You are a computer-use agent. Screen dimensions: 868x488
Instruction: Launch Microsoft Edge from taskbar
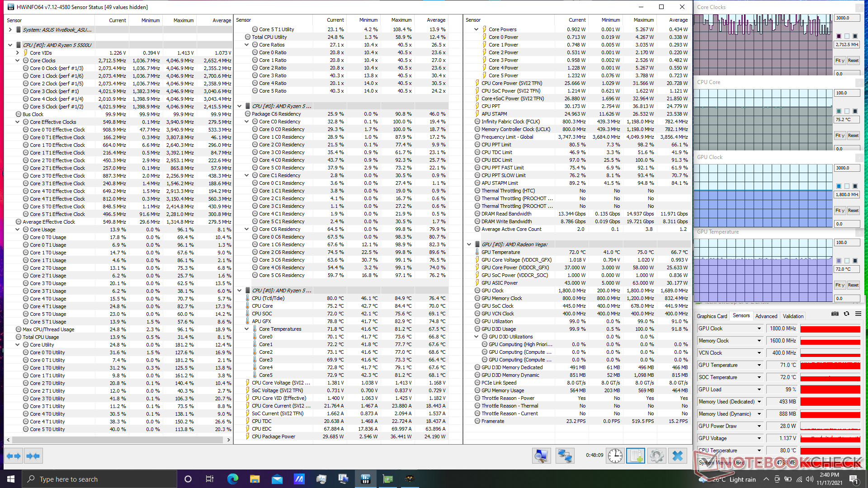[232, 479]
